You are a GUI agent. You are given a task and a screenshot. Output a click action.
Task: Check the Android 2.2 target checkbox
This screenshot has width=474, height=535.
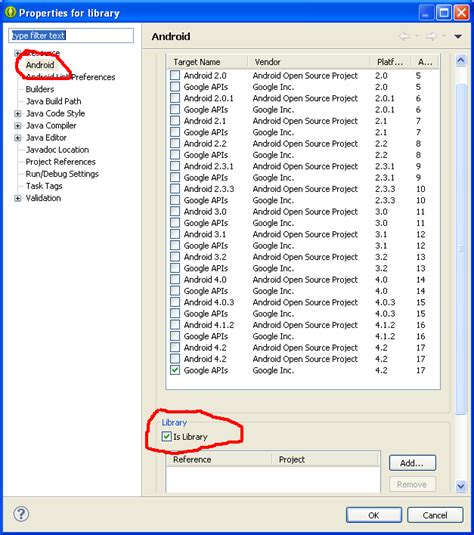tap(175, 143)
